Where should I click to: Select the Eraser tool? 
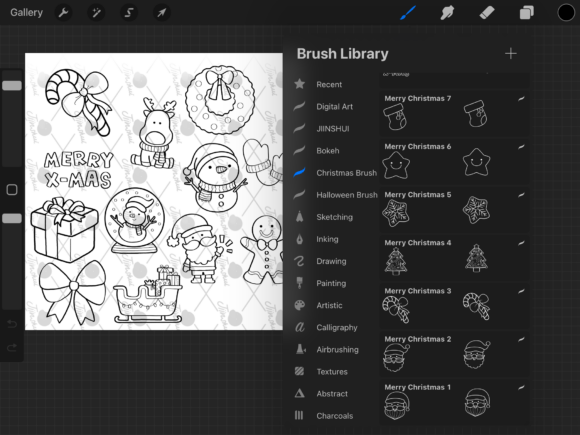[x=487, y=13]
